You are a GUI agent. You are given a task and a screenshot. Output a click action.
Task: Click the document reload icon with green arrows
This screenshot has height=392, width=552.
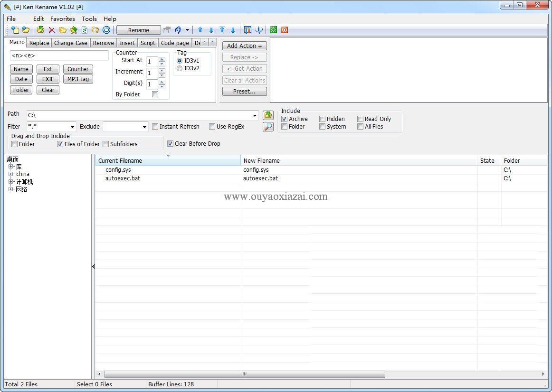(85, 30)
